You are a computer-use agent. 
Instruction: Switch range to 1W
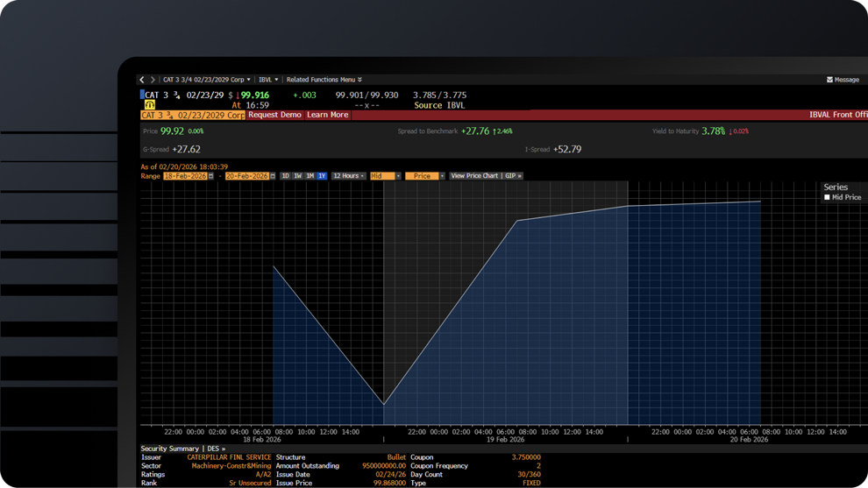click(297, 176)
